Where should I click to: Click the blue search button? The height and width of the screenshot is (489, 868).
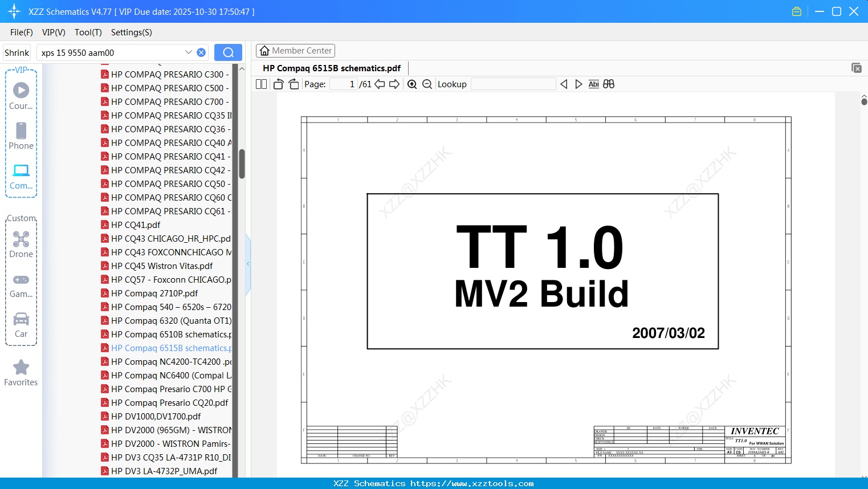(x=228, y=52)
